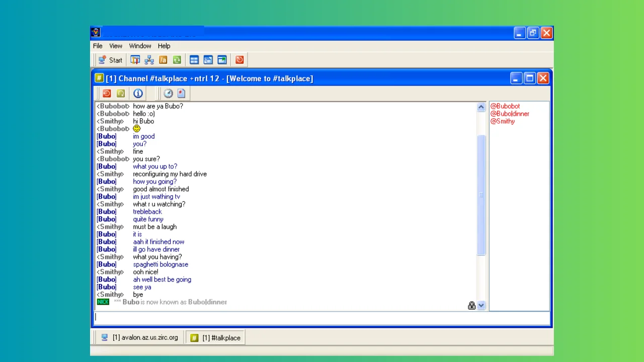The height and width of the screenshot is (362, 644).
Task: Select @Bubo|dinner in the nick list
Action: 510,114
